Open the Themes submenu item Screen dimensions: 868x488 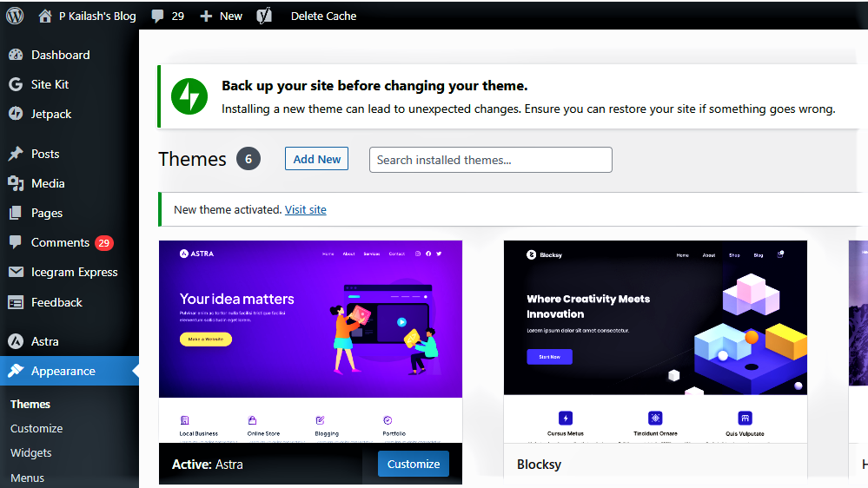[30, 405]
